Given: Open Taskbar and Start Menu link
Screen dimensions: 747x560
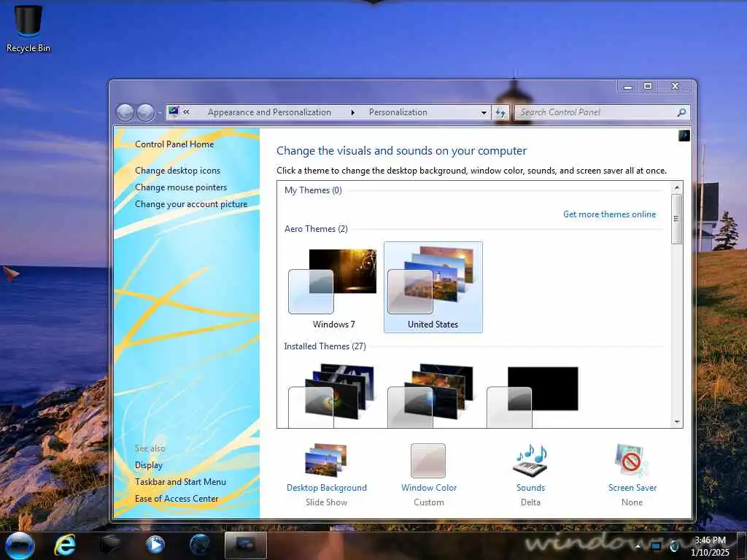Looking at the screenshot, I should (x=181, y=482).
